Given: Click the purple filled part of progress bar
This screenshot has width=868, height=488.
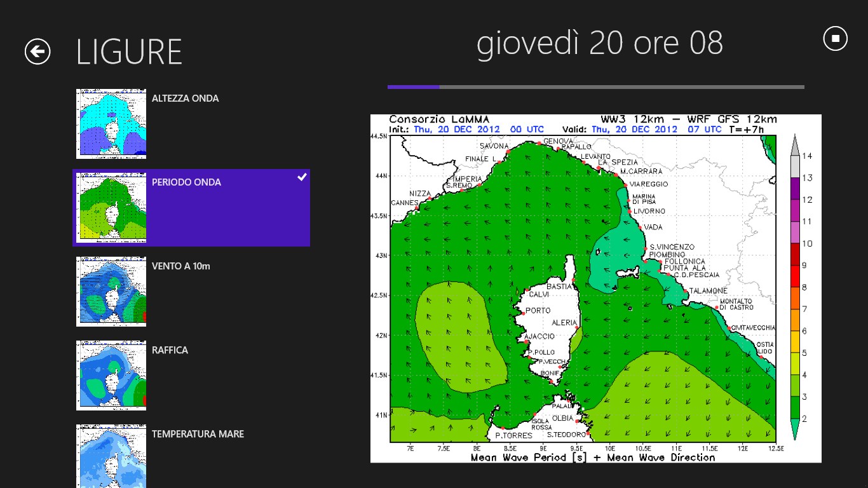Looking at the screenshot, I should (x=413, y=87).
